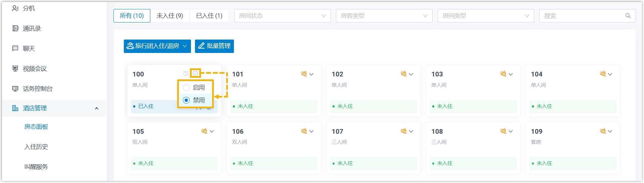Select the 禁用 radio option
Viewport: 644px width, 183px height.
pyautogui.click(x=186, y=100)
